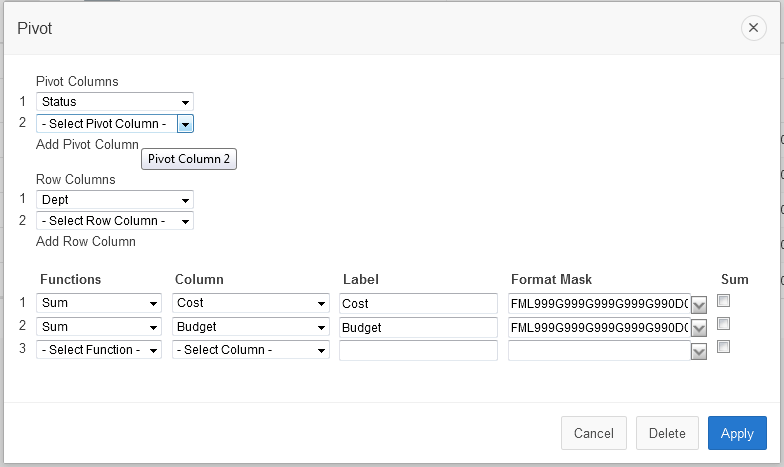The height and width of the screenshot is (467, 784).
Task: Open format mask picker for Cost row
Action: click(x=699, y=304)
